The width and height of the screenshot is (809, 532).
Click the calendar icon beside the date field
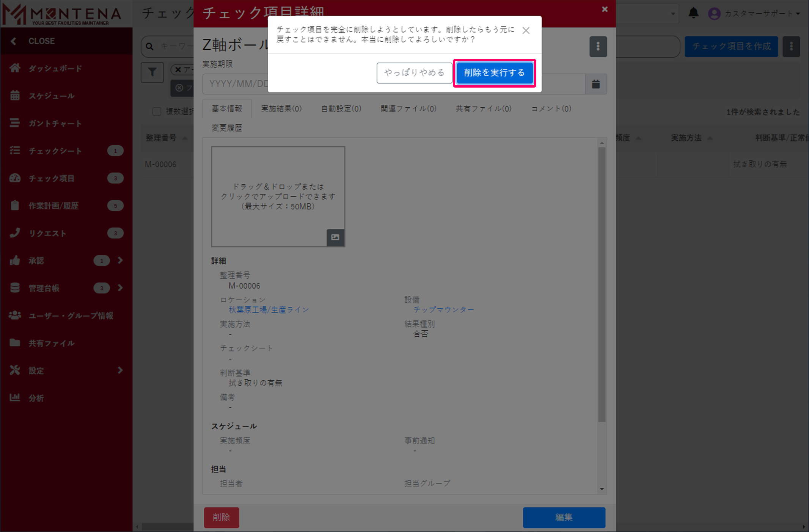[596, 84]
